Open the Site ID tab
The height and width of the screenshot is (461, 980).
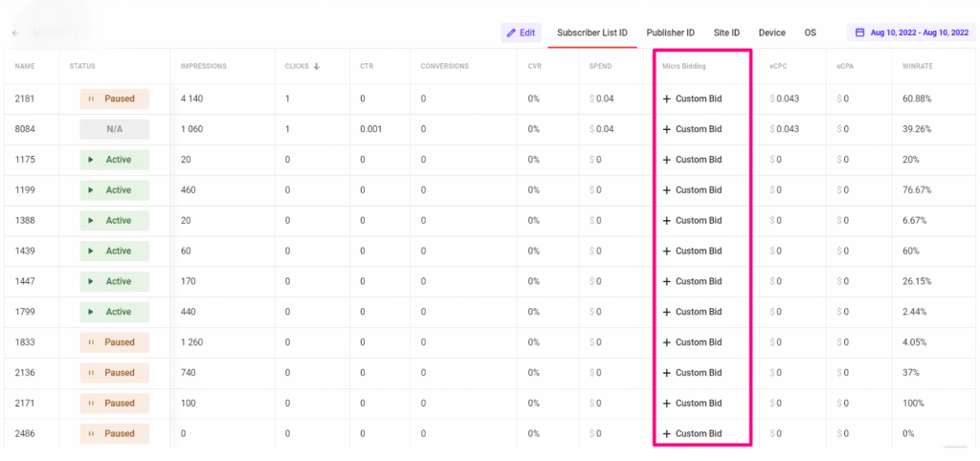click(726, 33)
